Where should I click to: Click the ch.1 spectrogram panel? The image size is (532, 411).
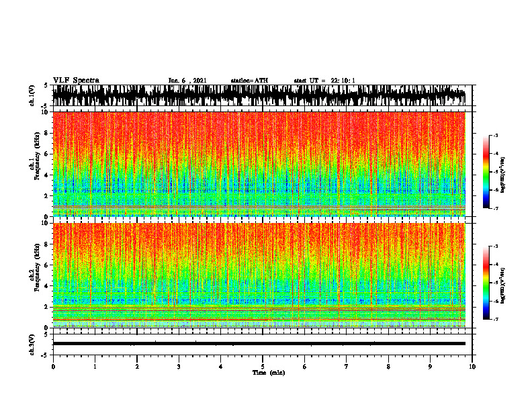pos(259,164)
